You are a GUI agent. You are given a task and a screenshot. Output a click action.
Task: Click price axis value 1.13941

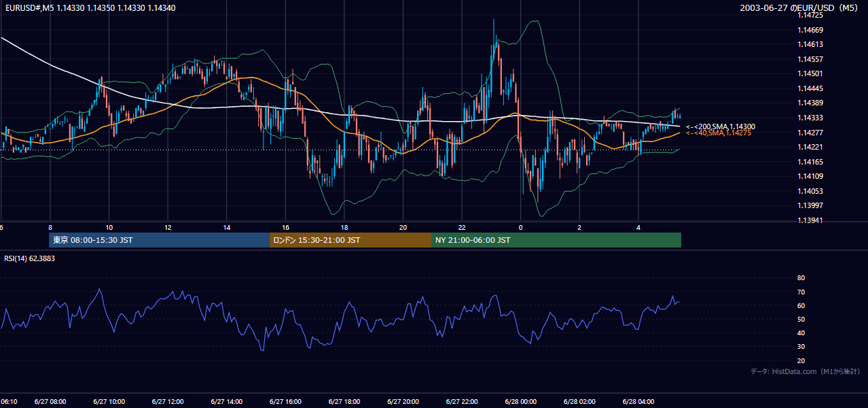[x=810, y=220]
